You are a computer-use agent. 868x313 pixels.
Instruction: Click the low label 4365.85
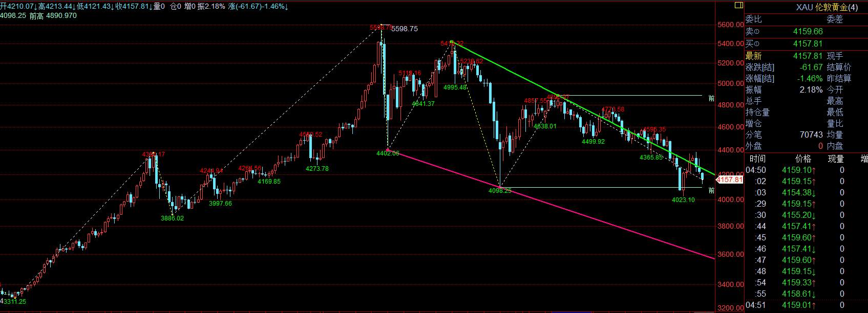(x=651, y=158)
